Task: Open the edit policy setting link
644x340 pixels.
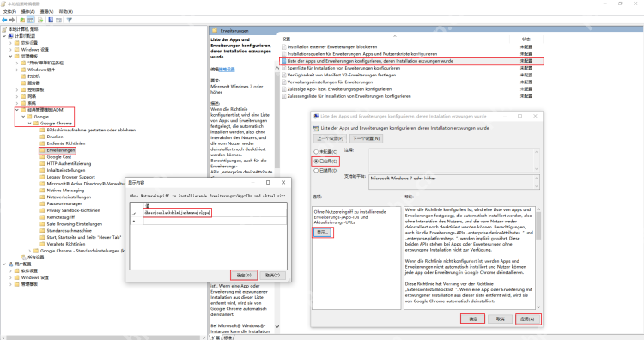Action: [227, 70]
